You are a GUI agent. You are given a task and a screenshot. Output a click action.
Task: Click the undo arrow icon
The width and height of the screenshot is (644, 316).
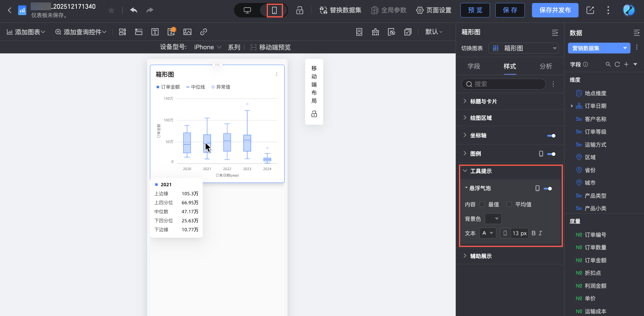pos(134,10)
